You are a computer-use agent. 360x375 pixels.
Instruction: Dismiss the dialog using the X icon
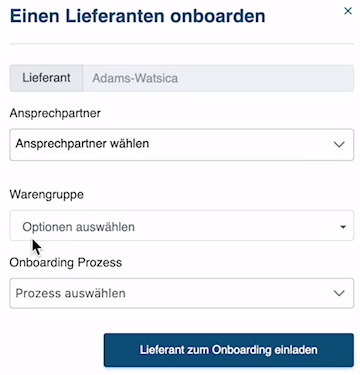[348, 11]
